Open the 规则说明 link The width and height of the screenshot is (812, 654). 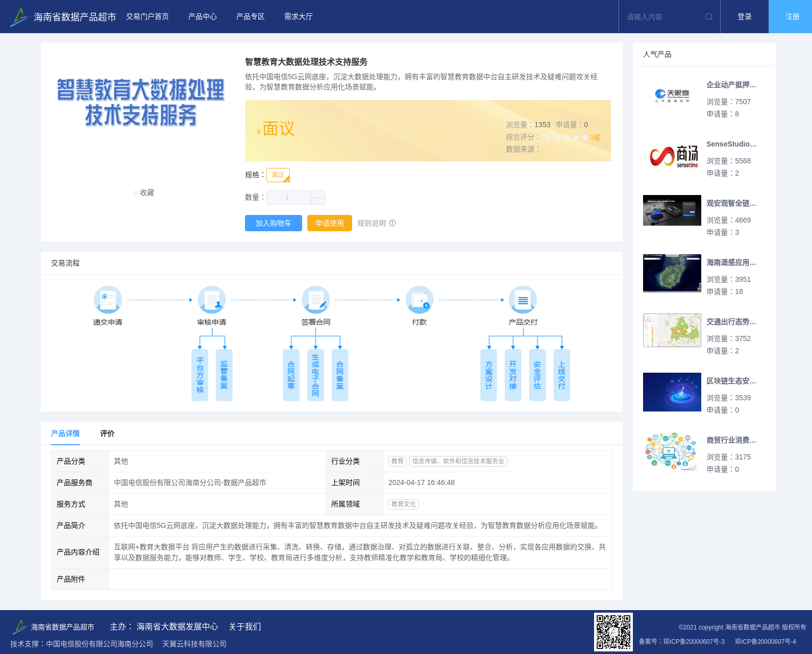point(372,223)
